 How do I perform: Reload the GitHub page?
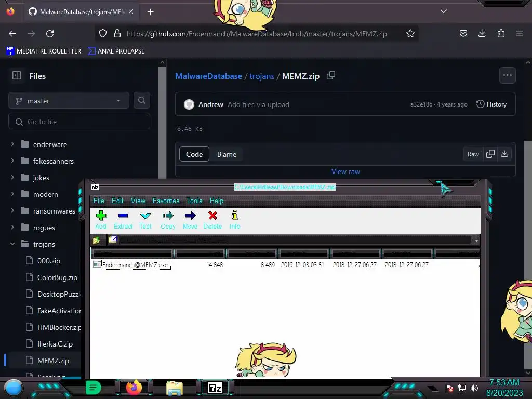(50, 34)
